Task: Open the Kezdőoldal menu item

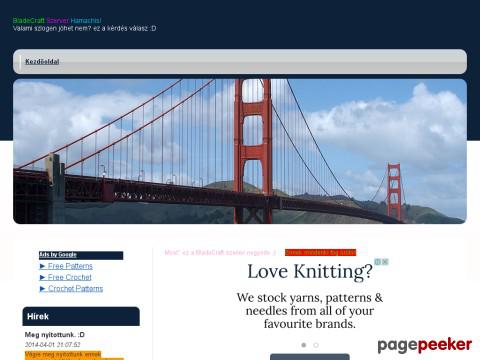Action: tap(42, 62)
